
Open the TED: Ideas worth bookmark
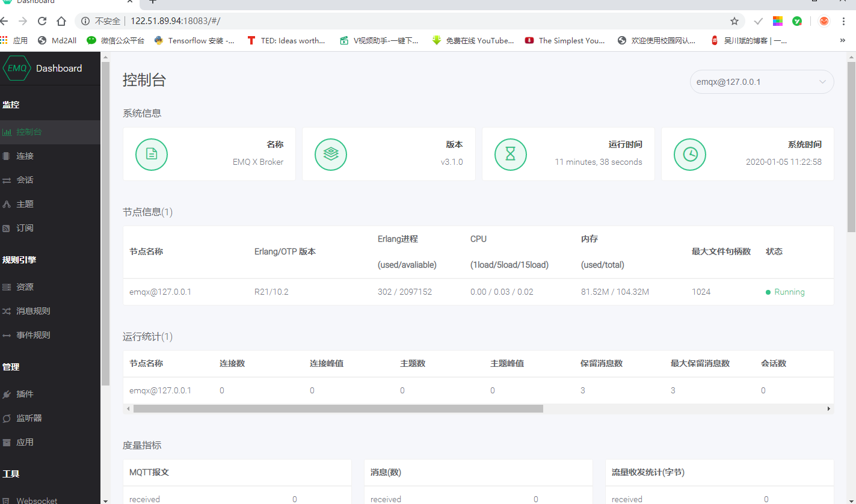(x=286, y=40)
